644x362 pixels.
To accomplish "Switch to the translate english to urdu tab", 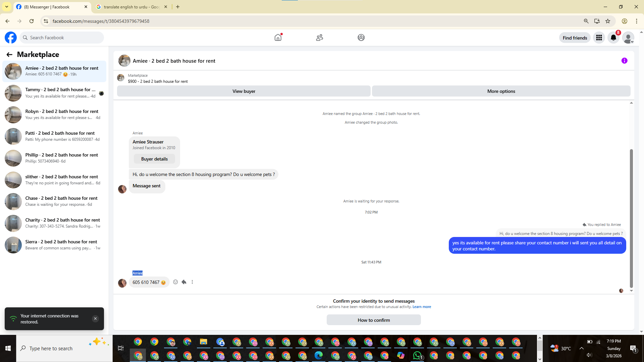I will [131, 7].
